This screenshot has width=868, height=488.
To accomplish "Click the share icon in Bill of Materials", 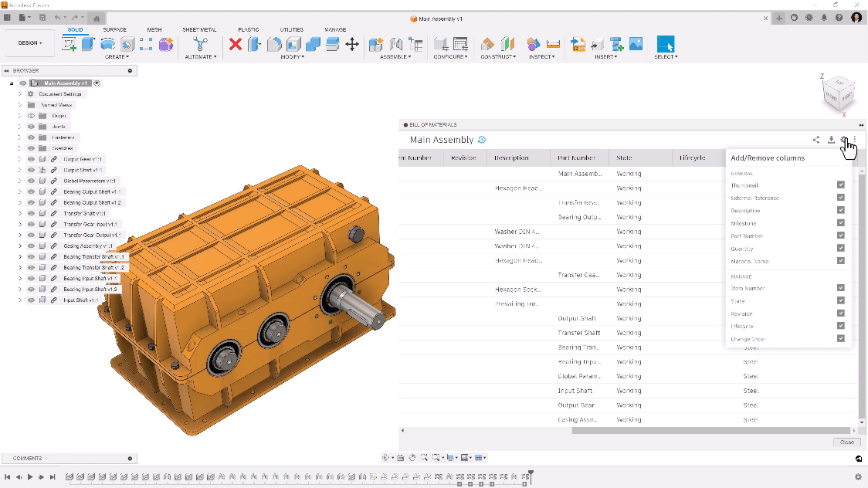I will (x=816, y=140).
